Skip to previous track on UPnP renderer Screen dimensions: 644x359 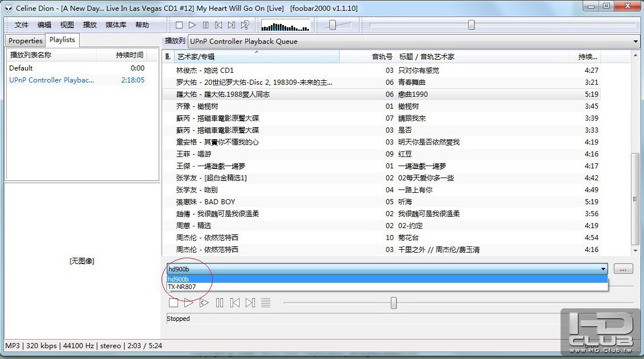tap(235, 303)
